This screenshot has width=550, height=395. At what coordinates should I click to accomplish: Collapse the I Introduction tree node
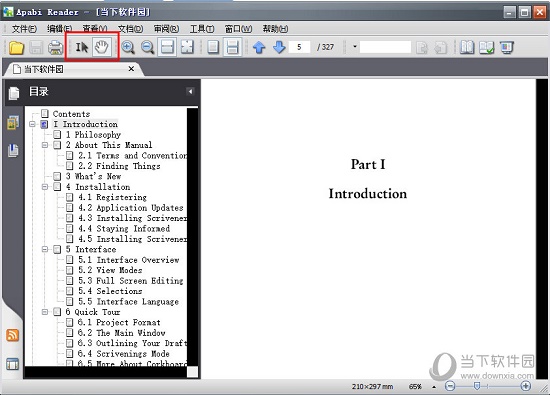[33, 124]
